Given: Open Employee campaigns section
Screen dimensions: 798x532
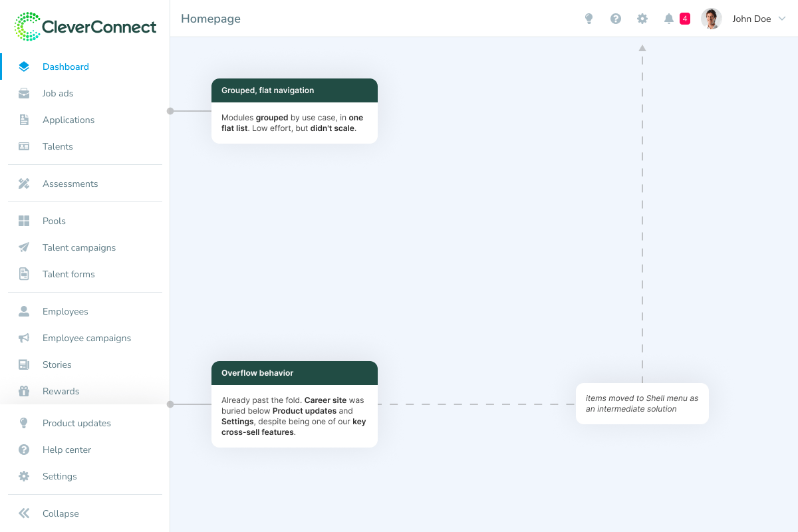Looking at the screenshot, I should coord(85,338).
